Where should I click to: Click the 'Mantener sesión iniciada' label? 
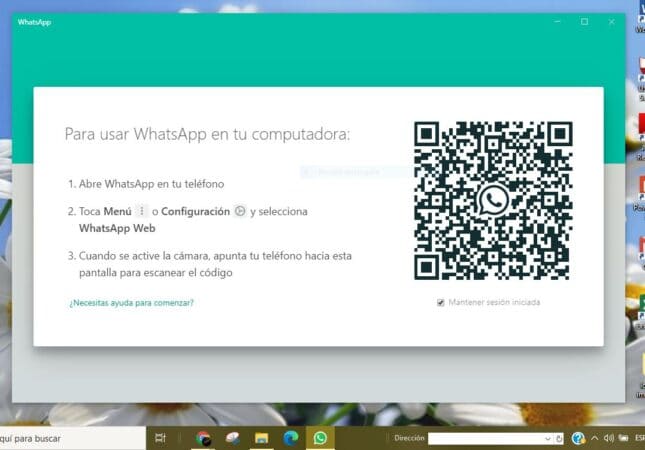tap(494, 302)
